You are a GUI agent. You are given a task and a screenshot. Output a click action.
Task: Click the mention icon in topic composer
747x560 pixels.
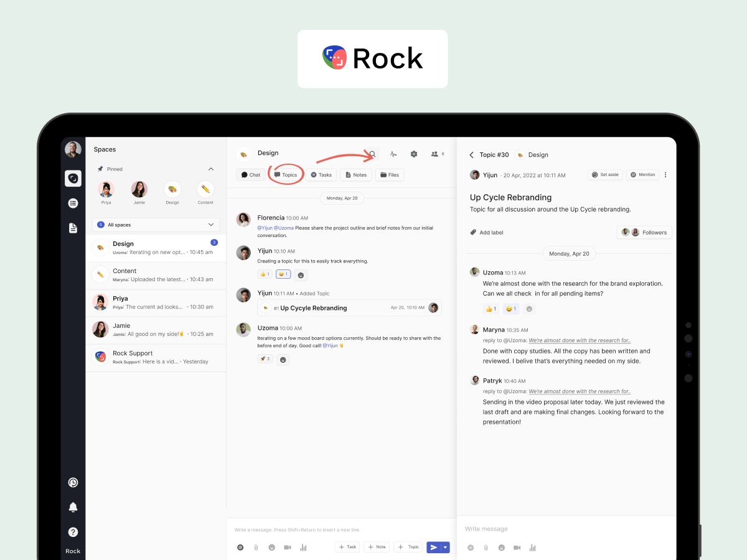471,548
